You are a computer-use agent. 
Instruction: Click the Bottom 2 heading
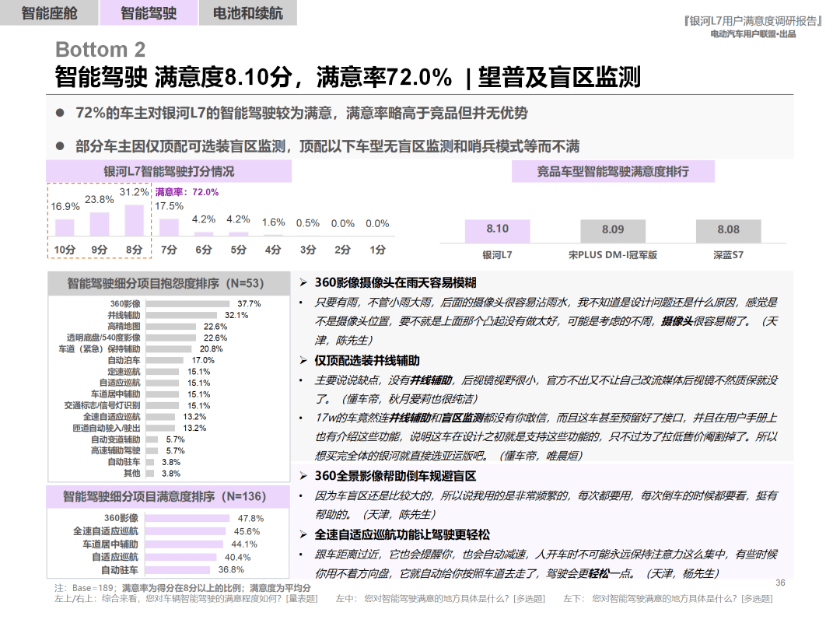point(100,49)
